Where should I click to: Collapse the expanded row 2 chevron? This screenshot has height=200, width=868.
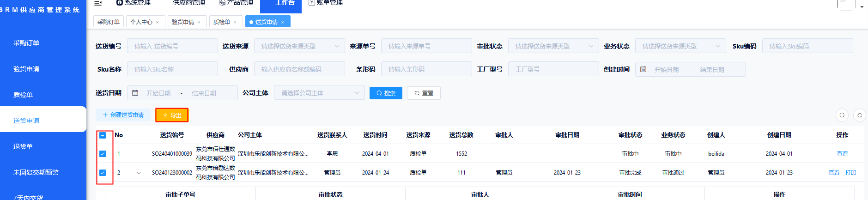click(x=139, y=173)
